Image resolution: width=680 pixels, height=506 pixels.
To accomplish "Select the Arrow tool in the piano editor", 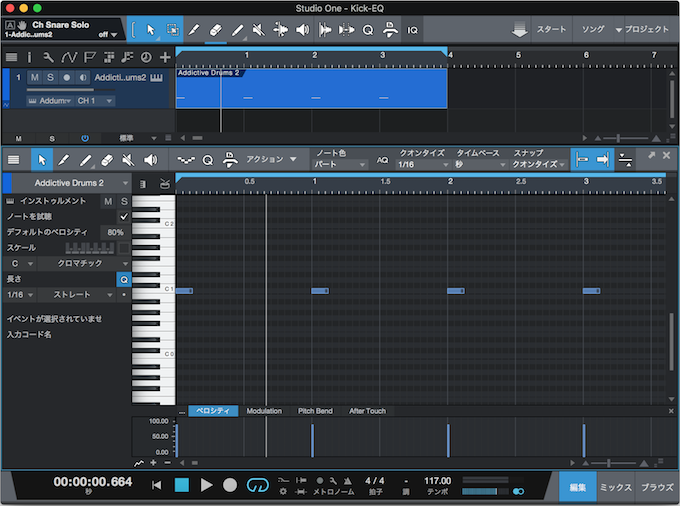I will 42,160.
